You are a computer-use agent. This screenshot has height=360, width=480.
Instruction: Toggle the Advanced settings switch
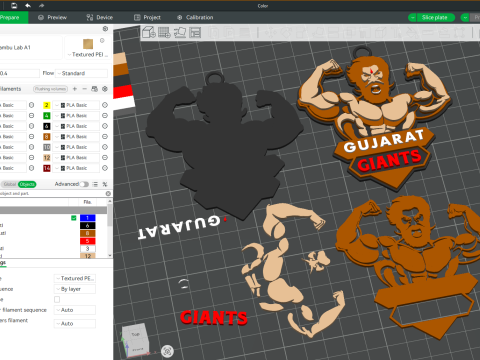84,184
